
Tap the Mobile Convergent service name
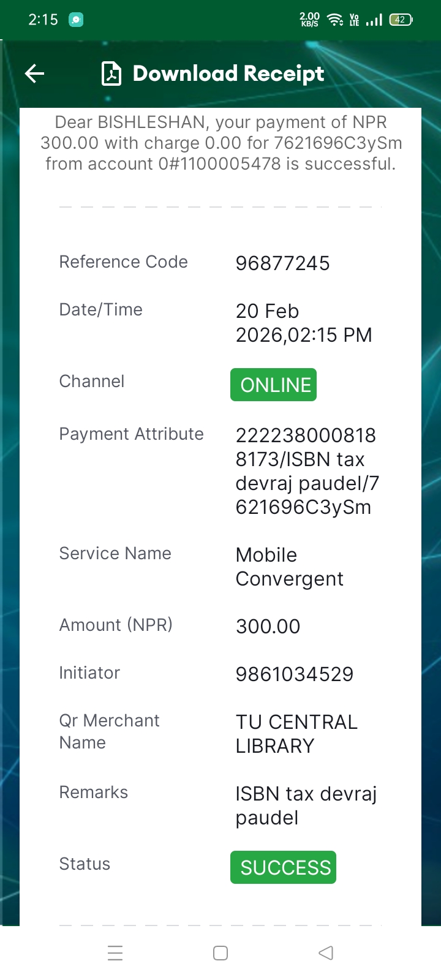(289, 567)
